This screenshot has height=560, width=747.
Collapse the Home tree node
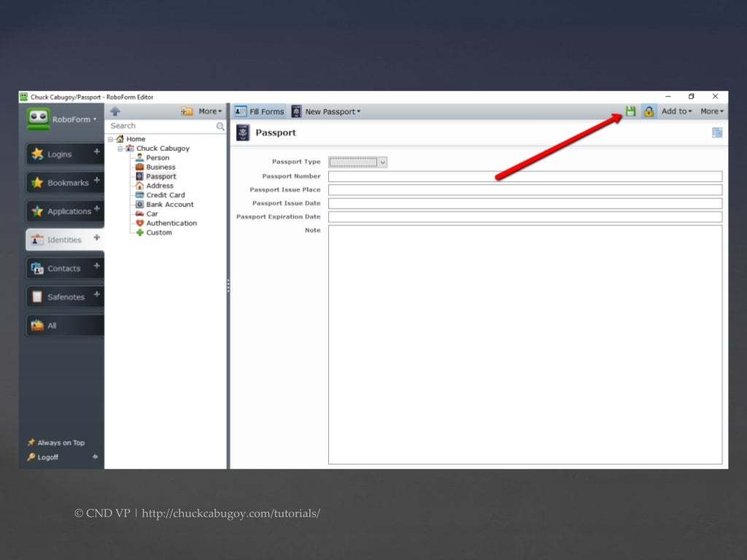click(x=111, y=139)
